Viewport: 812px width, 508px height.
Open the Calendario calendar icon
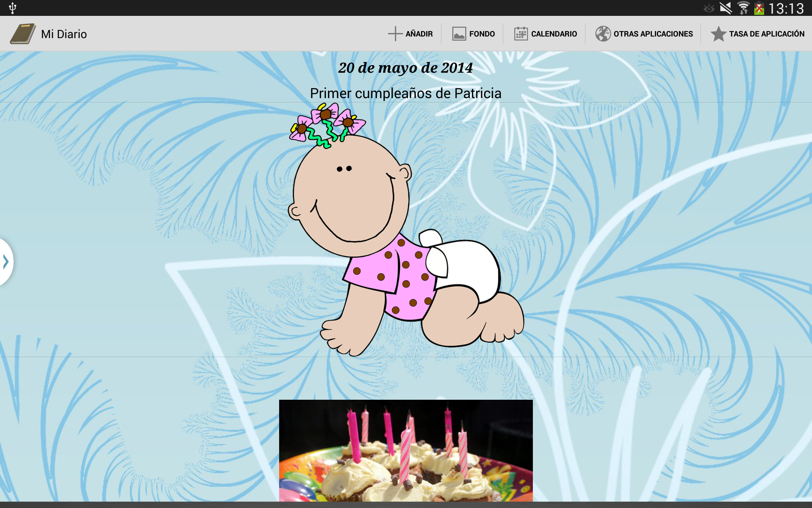521,34
